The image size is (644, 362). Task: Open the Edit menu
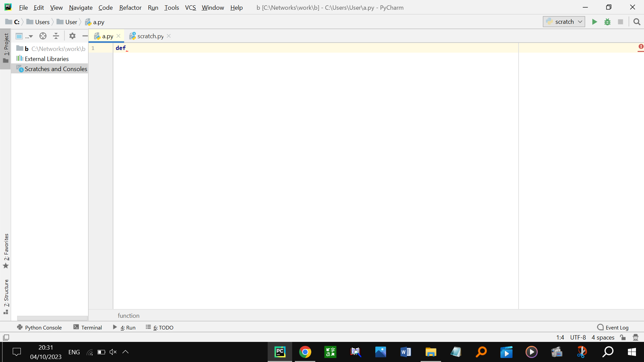[x=39, y=7]
